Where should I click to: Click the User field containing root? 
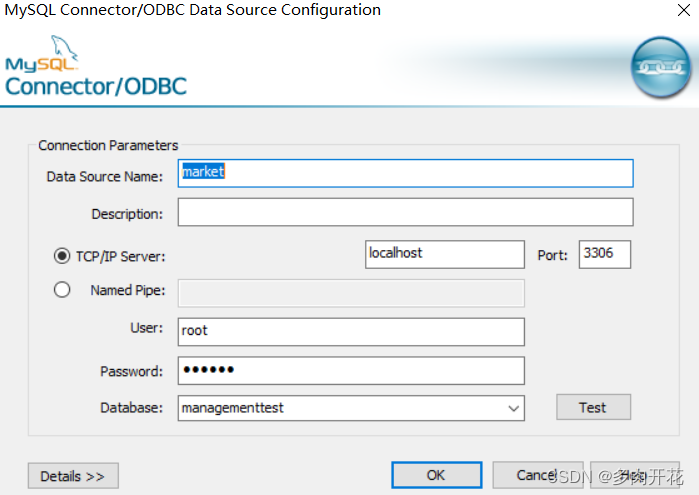pos(351,331)
